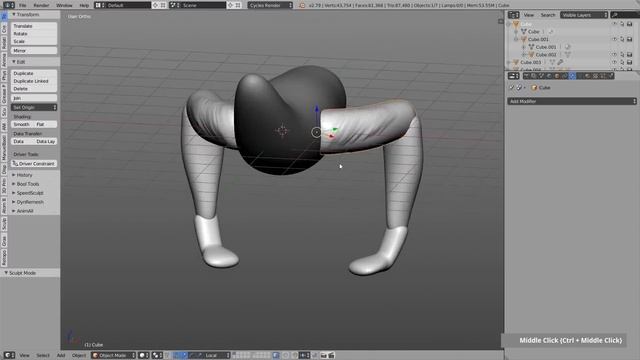Set shading to Smooth
Viewport: 640px width, 360px height.
(x=22, y=124)
